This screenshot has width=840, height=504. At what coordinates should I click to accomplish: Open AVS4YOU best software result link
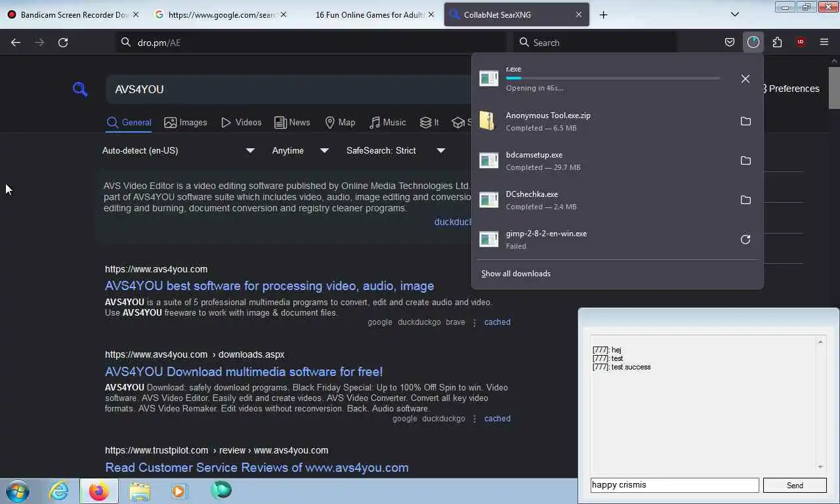click(269, 286)
